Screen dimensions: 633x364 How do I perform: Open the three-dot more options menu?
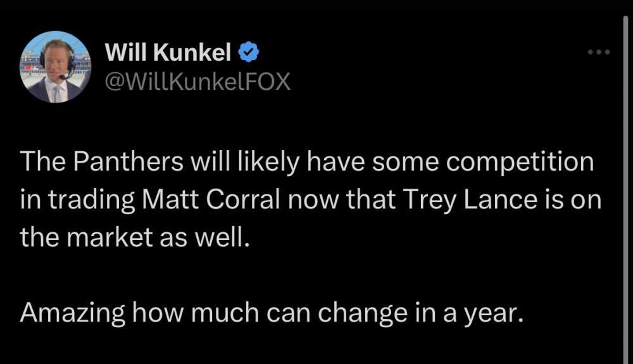(598, 53)
